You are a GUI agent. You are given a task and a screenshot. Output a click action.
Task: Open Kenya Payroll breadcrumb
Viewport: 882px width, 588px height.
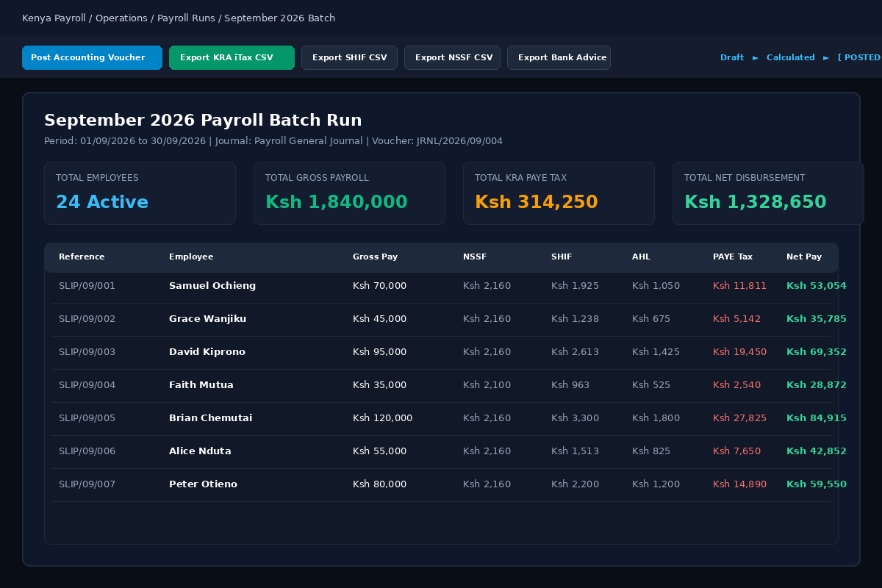[54, 18]
